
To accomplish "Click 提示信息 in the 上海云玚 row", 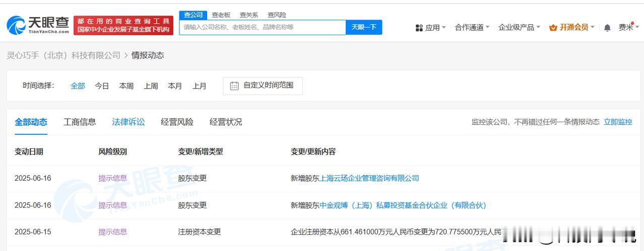I will click(112, 178).
